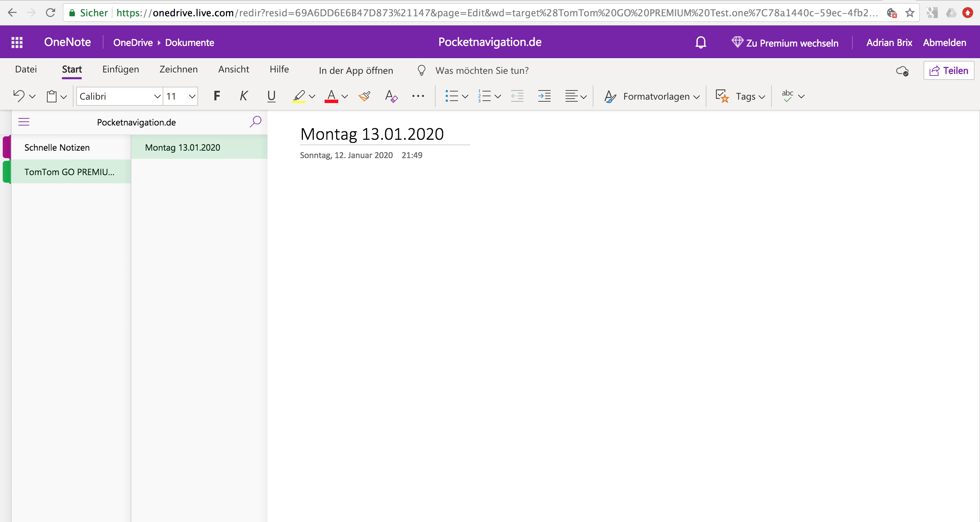
Task: Click the decrease indent icon
Action: (517, 96)
